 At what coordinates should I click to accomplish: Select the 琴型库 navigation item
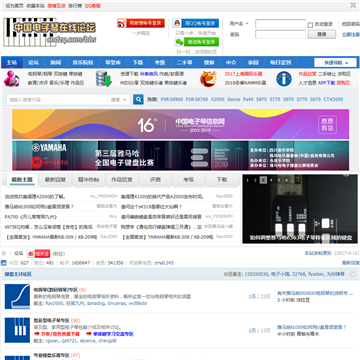click(113, 62)
